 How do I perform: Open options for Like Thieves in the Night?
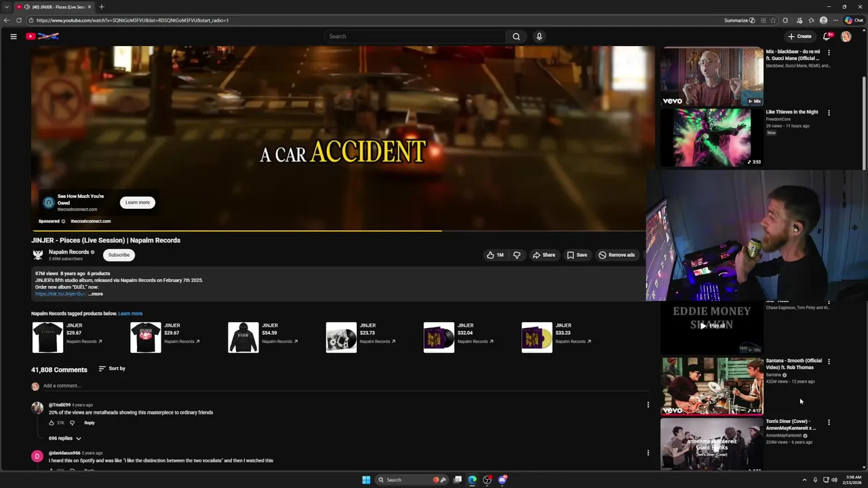pyautogui.click(x=829, y=113)
